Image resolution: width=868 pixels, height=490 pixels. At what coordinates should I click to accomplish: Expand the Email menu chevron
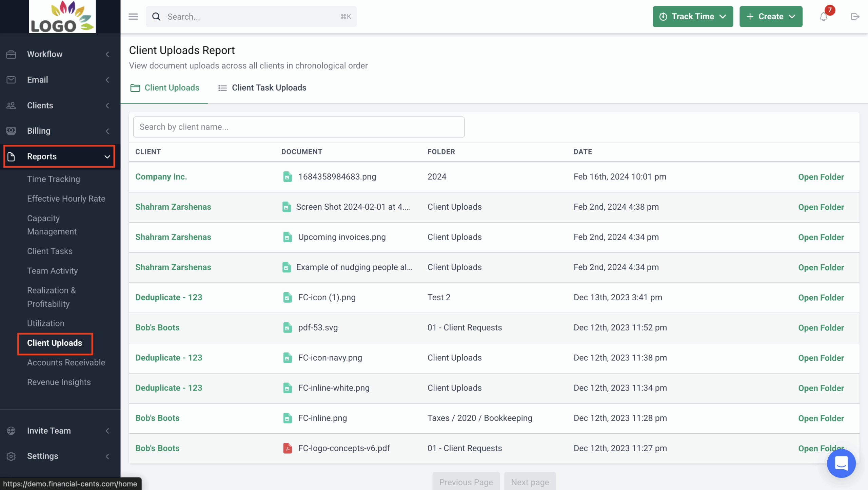click(x=107, y=80)
